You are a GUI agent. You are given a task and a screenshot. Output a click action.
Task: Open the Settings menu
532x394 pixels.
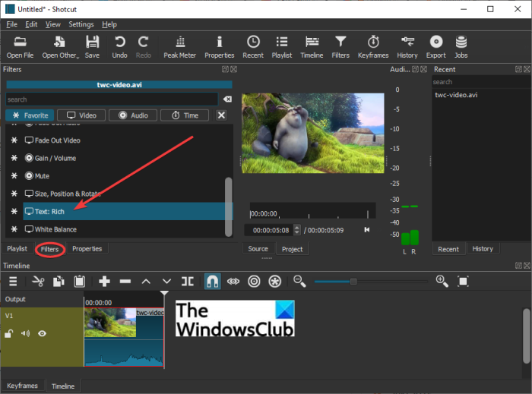tap(81, 24)
